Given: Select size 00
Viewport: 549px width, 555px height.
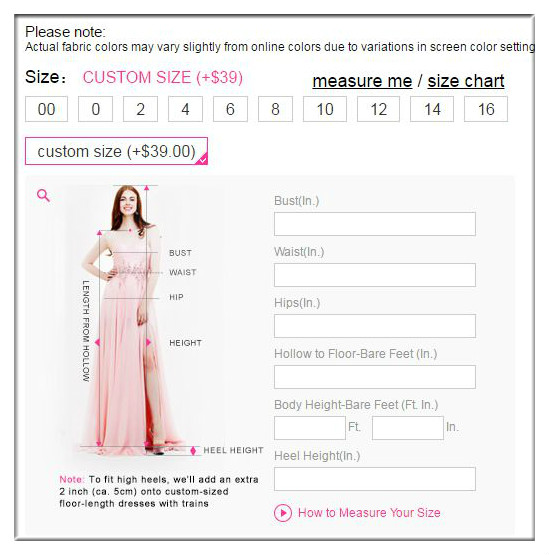Looking at the screenshot, I should (46, 109).
